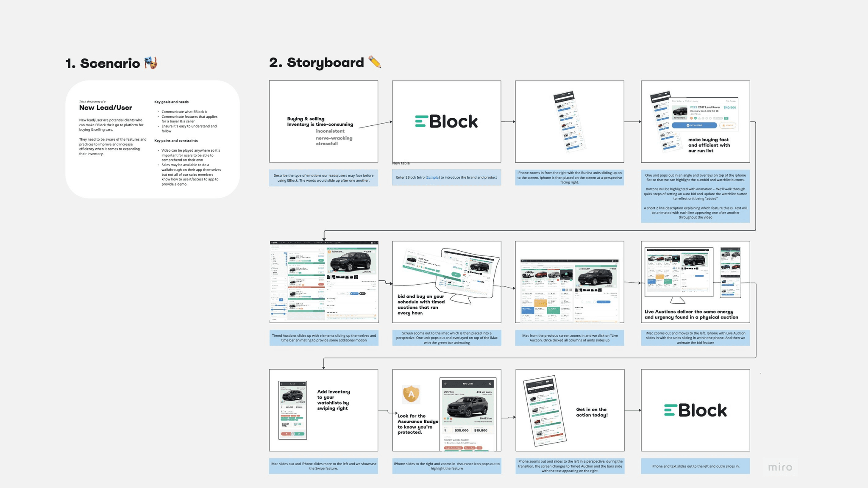
Task: Click the orange Assurance Badge shield icon
Action: [411, 394]
